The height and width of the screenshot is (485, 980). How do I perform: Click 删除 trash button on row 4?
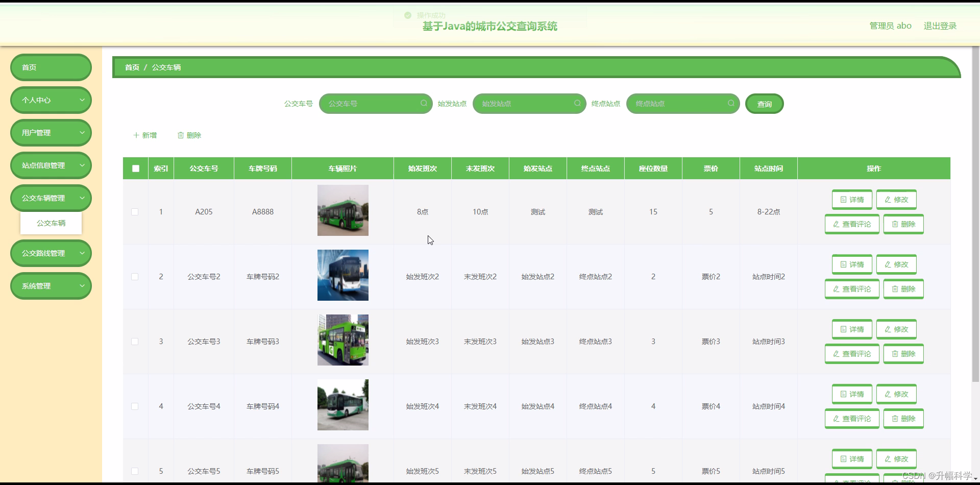pos(903,419)
